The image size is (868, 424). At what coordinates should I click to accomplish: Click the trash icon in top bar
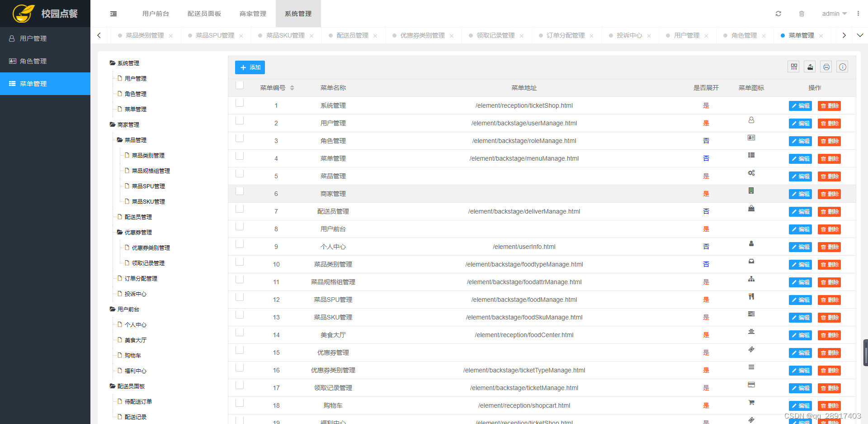coord(802,14)
